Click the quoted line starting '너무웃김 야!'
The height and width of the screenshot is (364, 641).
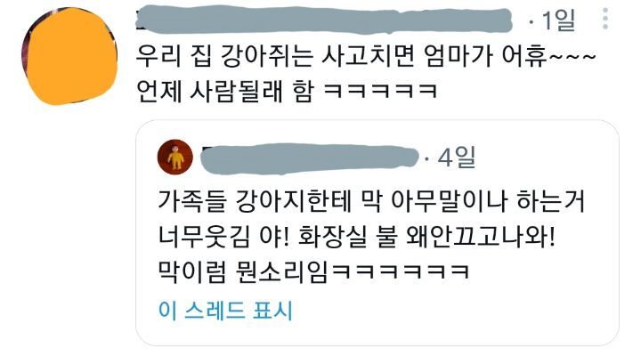pyautogui.click(x=356, y=236)
